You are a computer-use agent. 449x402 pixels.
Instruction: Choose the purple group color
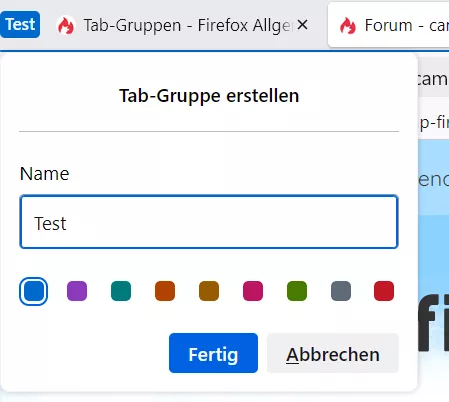pos(77,291)
